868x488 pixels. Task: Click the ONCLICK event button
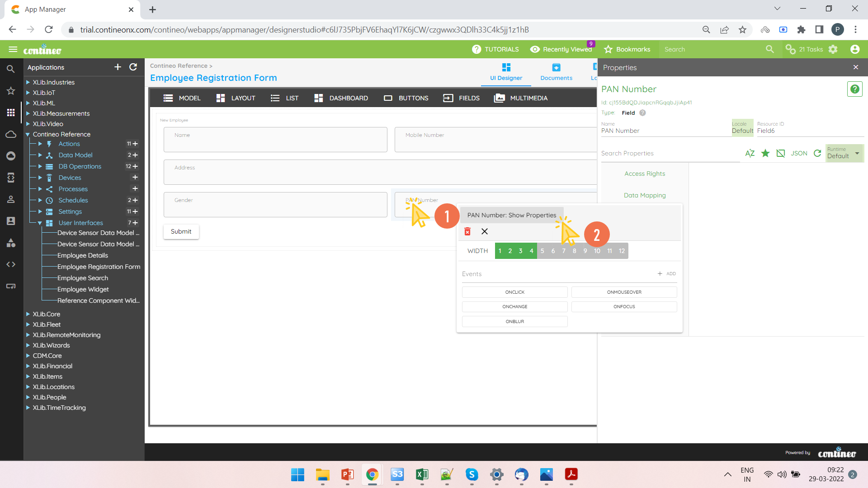pos(514,292)
